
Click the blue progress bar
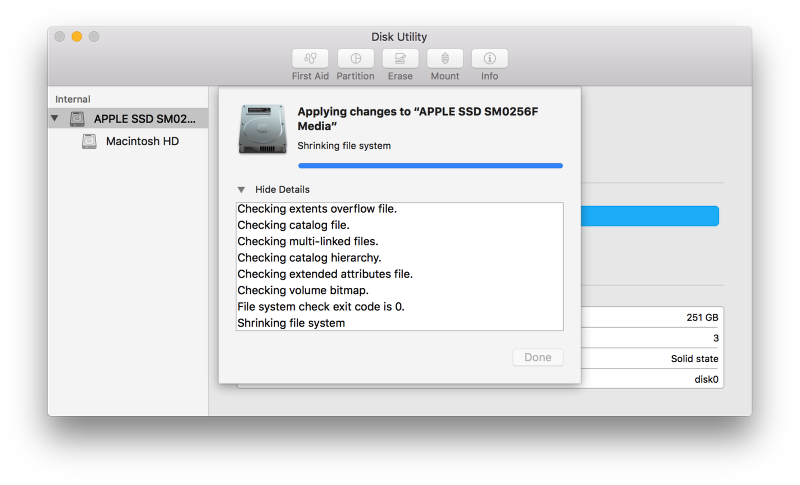(x=430, y=166)
